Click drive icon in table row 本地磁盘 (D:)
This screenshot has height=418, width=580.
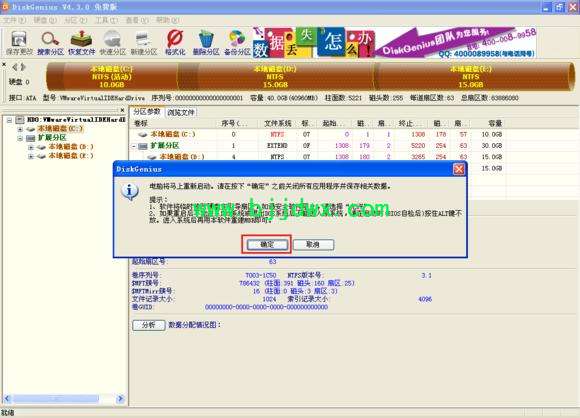152,157
